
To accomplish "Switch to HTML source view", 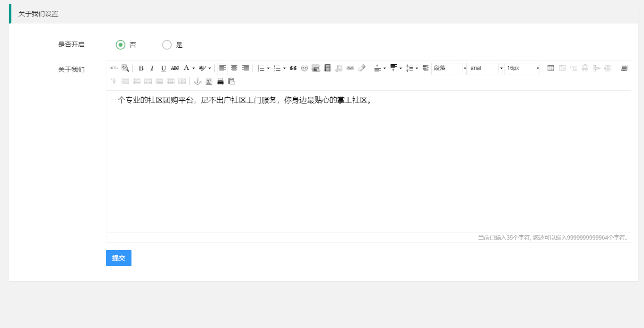I will (x=114, y=68).
